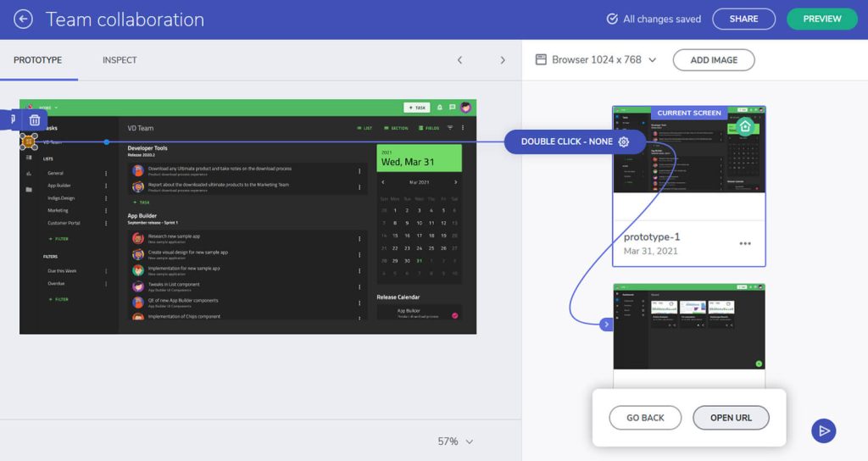Click the round play arrow button at the bottom right
The height and width of the screenshot is (461, 868).
pos(824,430)
